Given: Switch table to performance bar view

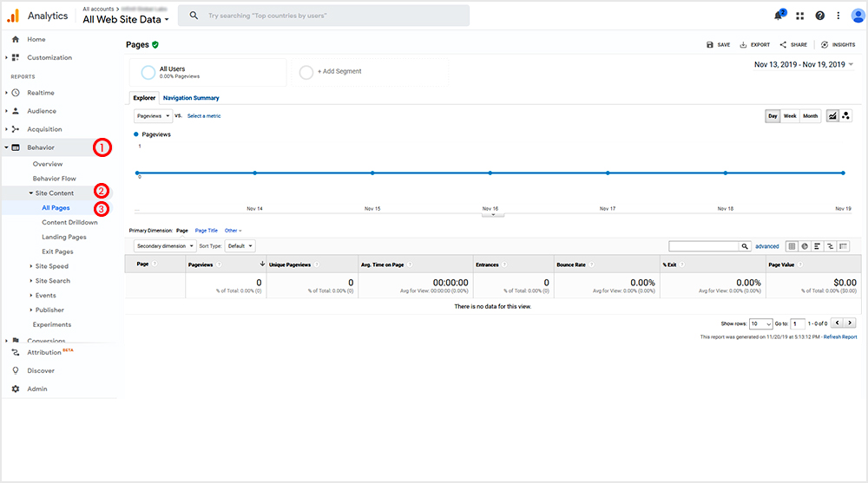Looking at the screenshot, I should click(818, 246).
